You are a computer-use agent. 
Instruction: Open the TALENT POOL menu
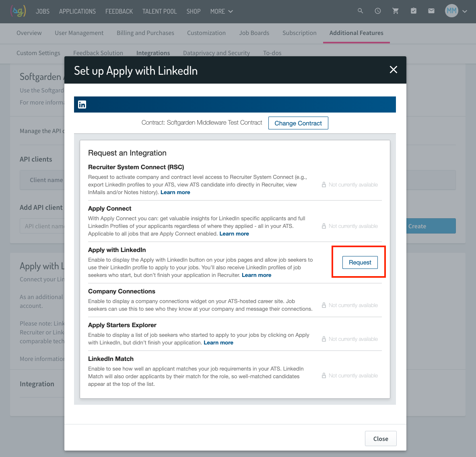[159, 11]
